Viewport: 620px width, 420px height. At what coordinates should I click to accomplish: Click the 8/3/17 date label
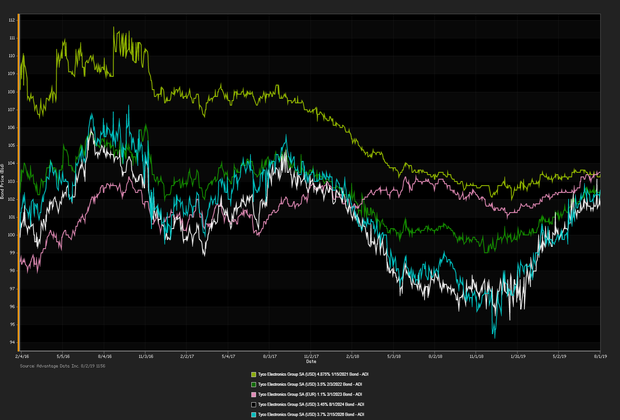(x=270, y=356)
